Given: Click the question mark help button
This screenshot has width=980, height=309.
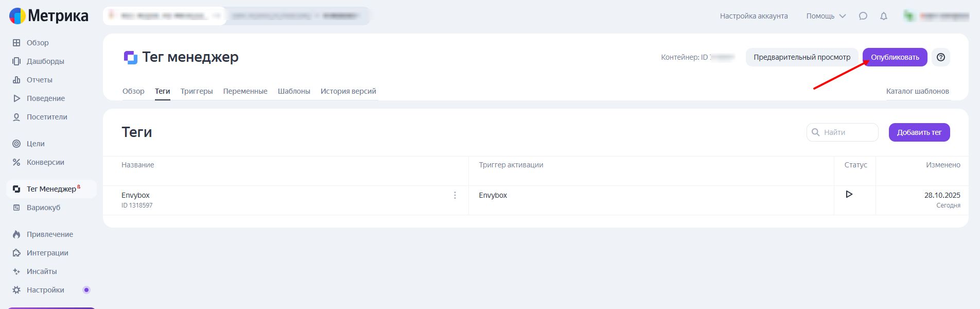Looking at the screenshot, I should (941, 57).
